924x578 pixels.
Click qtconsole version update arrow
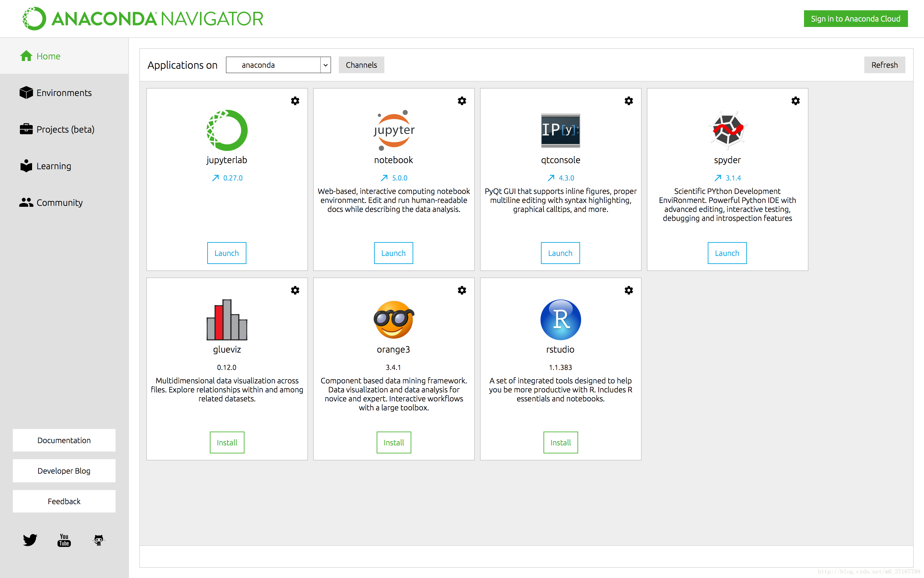click(551, 178)
